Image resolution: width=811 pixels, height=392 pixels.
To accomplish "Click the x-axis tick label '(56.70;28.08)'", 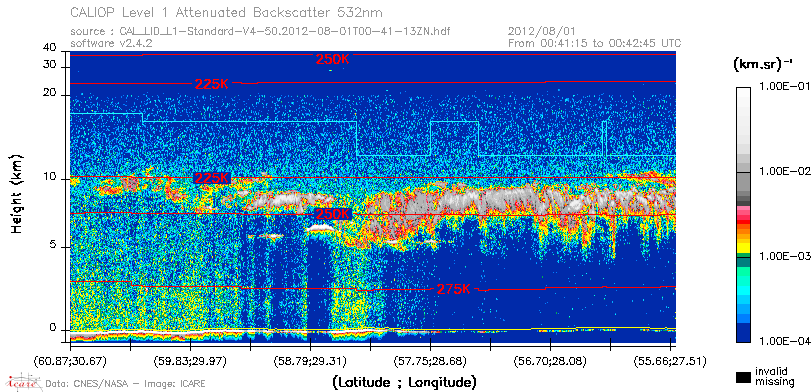I will click(550, 360).
